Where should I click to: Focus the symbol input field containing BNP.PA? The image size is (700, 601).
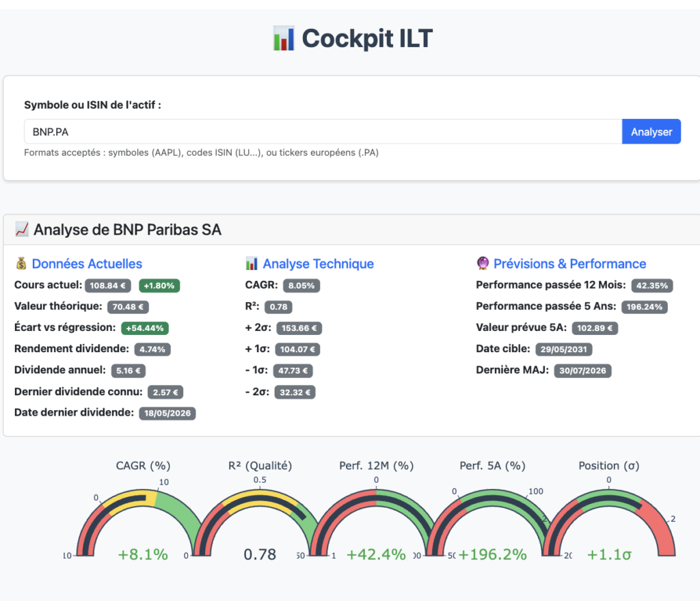[x=323, y=132]
